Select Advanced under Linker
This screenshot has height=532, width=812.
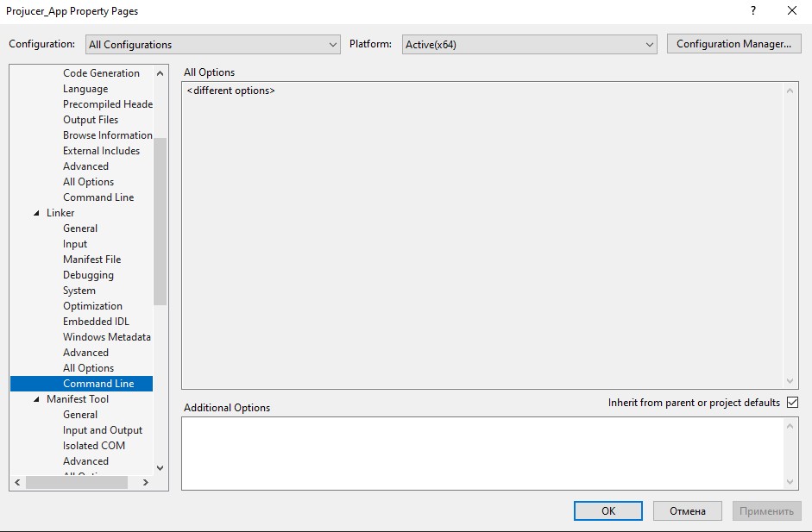click(x=86, y=353)
